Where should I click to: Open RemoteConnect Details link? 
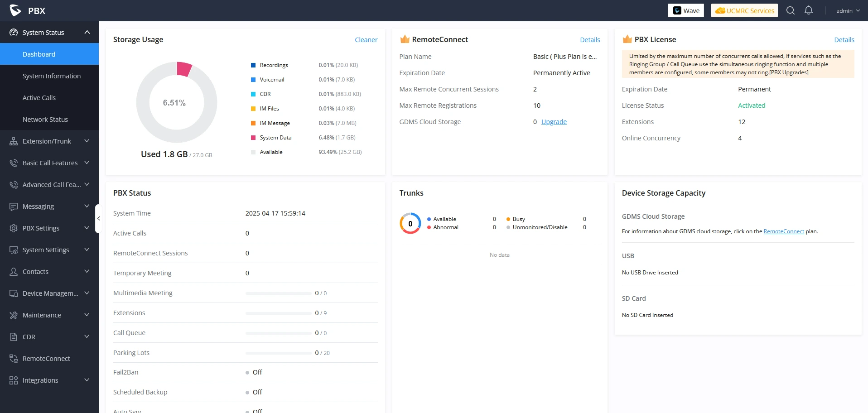pyautogui.click(x=590, y=40)
